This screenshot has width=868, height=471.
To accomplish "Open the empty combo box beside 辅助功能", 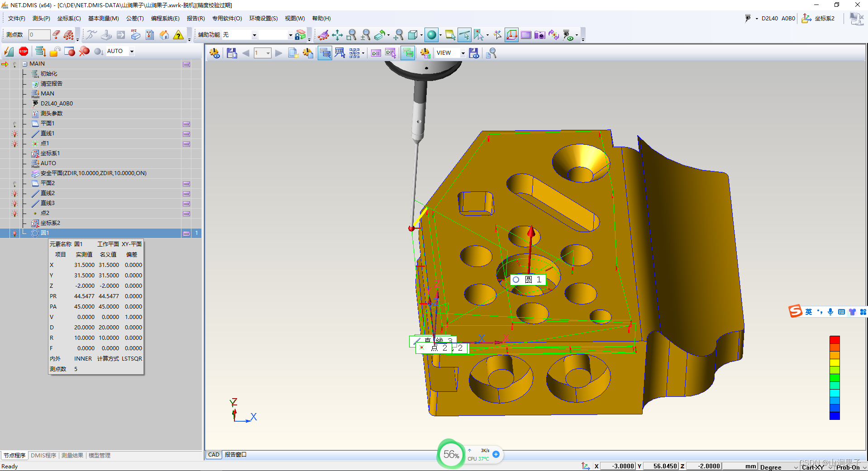I will tap(276, 35).
